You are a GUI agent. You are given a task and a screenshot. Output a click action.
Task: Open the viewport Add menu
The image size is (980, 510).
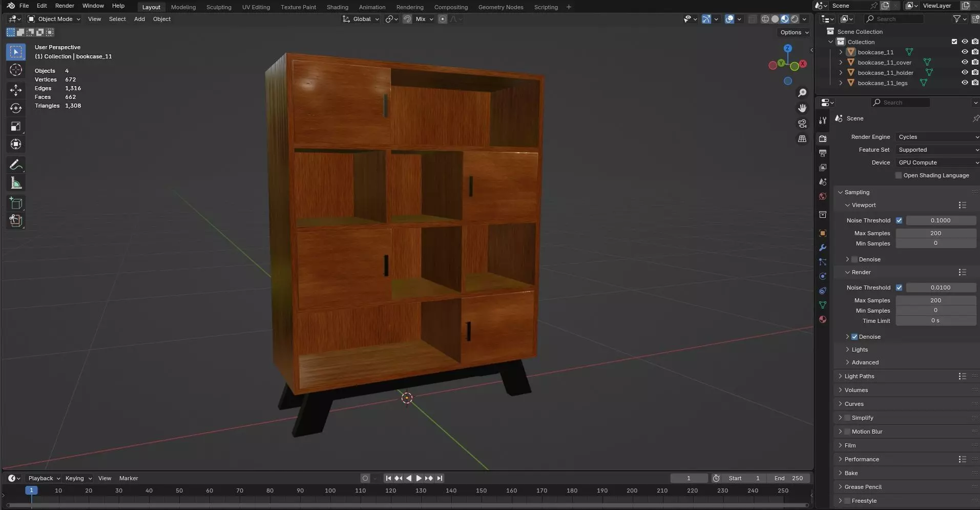tap(139, 19)
